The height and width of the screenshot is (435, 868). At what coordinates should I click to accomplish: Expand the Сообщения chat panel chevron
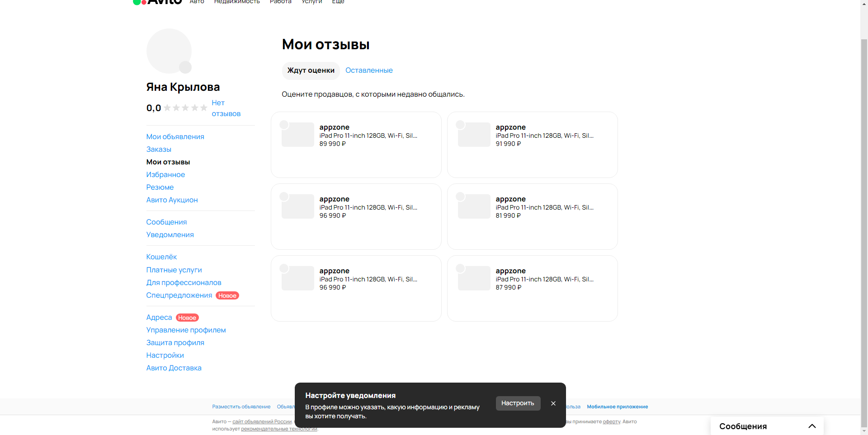(812, 426)
